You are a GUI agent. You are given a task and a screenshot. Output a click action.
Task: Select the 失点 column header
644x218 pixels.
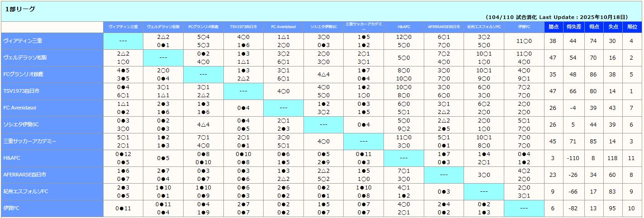coord(613,27)
